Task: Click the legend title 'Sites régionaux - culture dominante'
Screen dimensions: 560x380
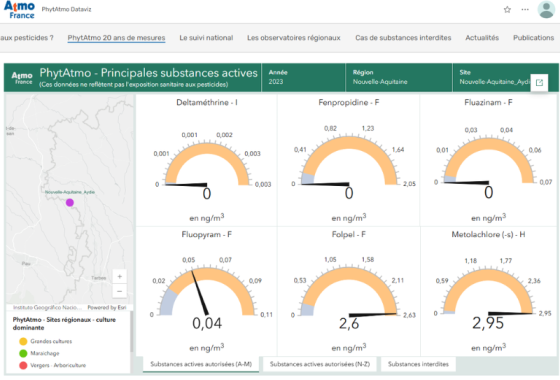Action: click(x=64, y=324)
